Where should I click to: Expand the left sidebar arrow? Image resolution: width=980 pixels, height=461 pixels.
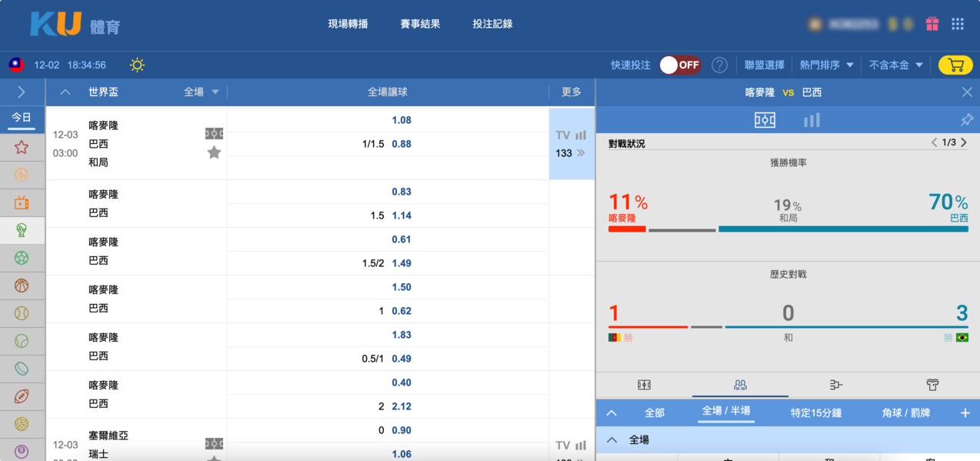[x=22, y=92]
